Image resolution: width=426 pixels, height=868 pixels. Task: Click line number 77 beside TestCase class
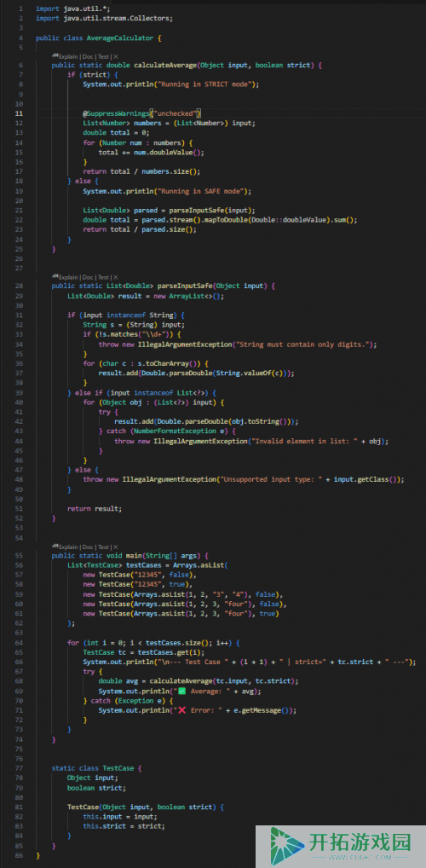[x=20, y=768]
